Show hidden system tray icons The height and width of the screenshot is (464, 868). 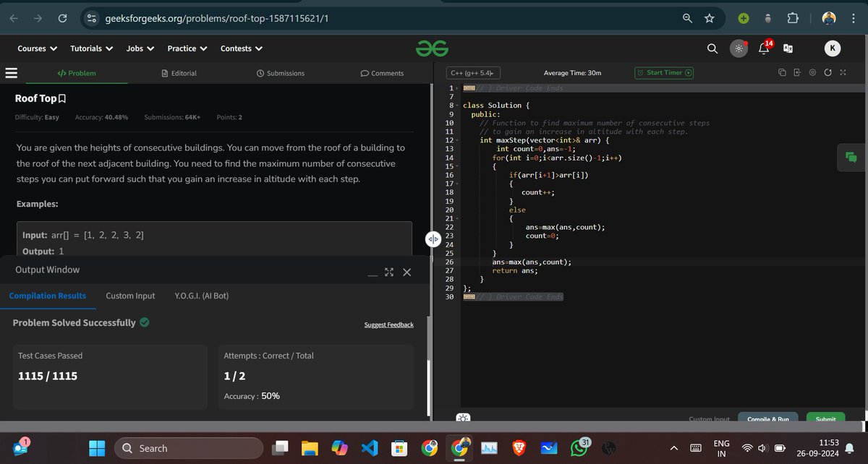(673, 448)
